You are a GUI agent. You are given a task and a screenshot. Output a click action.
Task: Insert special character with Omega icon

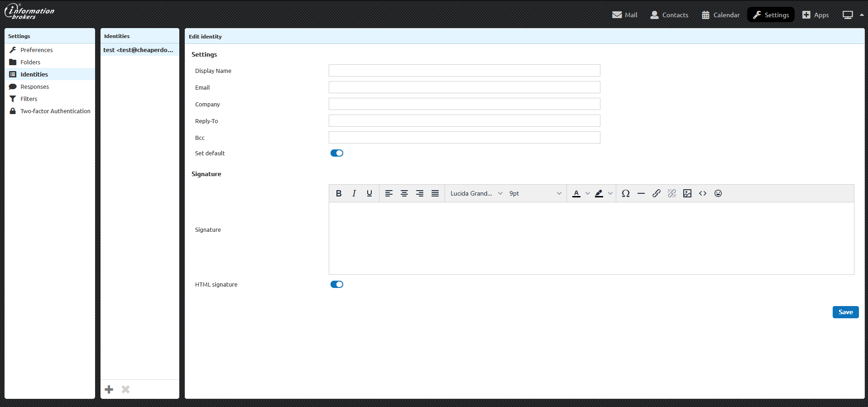click(626, 193)
